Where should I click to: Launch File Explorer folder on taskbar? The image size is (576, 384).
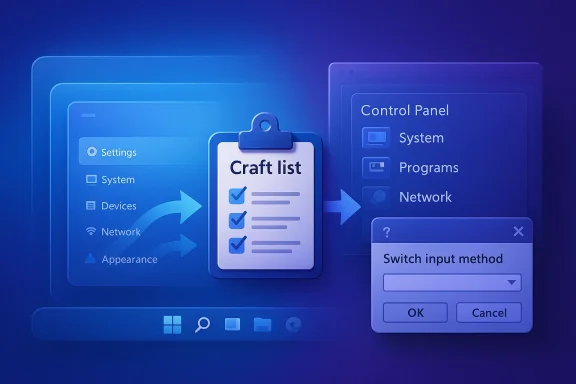coord(262,324)
